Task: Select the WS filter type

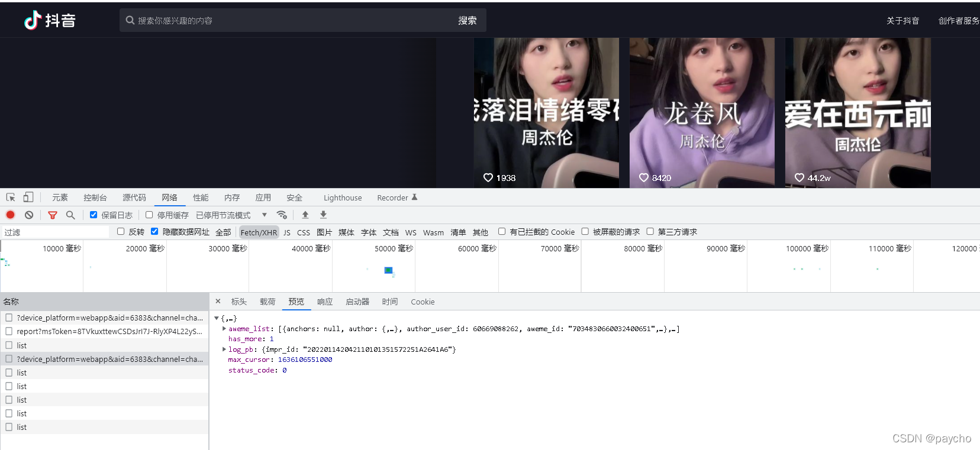Action: 411,232
